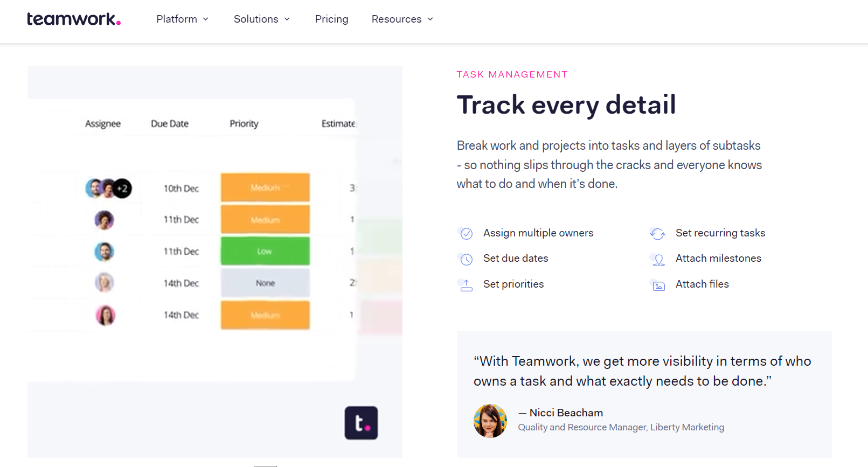This screenshot has width=868, height=467.
Task: Click the Set priorities upload-arrow icon
Action: tap(466, 284)
